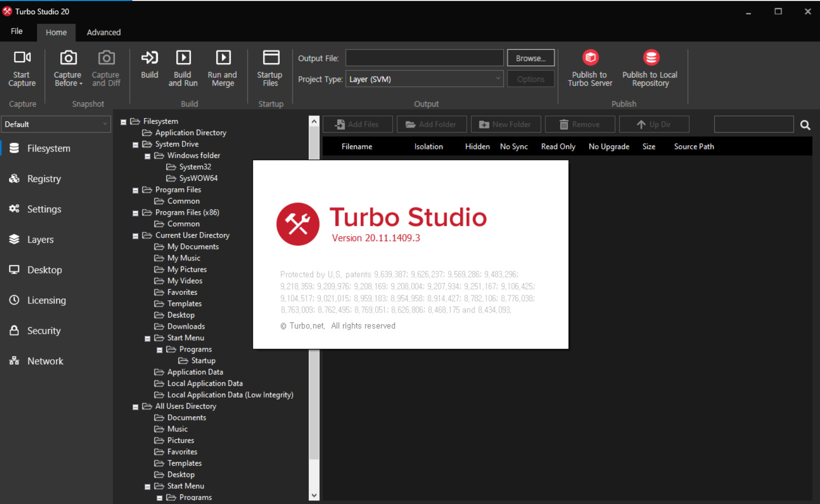Open Startup Files settings
This screenshot has width=820, height=504.
click(x=270, y=68)
